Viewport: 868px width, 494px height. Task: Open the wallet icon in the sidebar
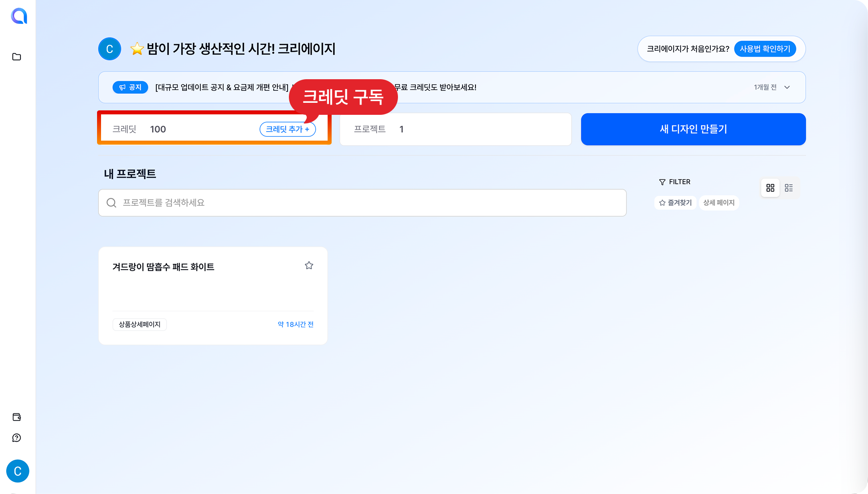click(17, 417)
